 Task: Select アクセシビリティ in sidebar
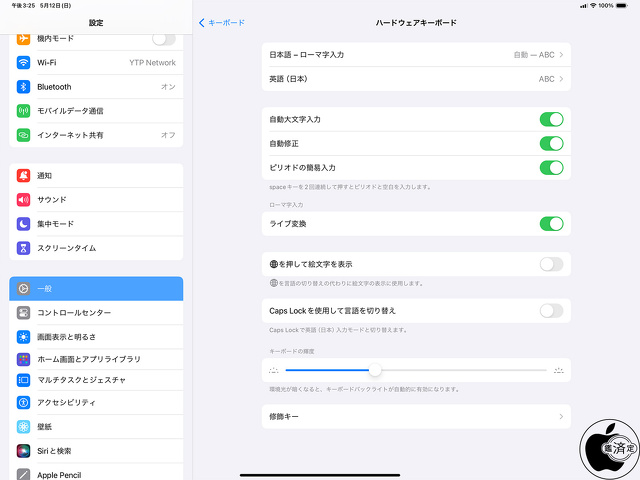point(96,402)
